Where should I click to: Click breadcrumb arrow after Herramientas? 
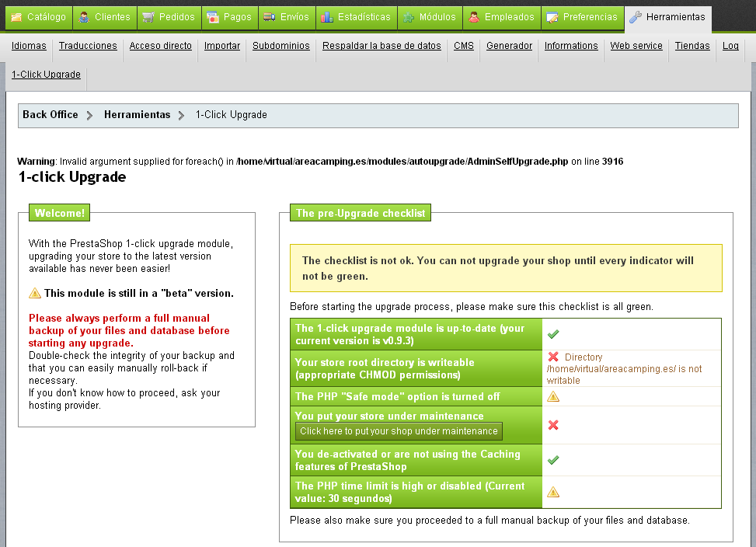pyautogui.click(x=181, y=115)
